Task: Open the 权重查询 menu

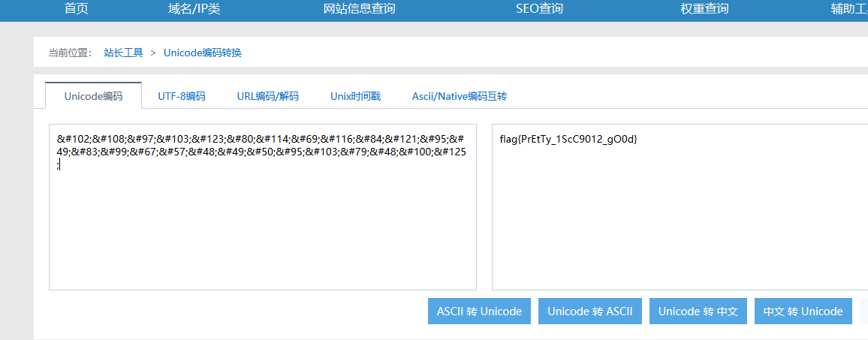Action: (x=704, y=8)
